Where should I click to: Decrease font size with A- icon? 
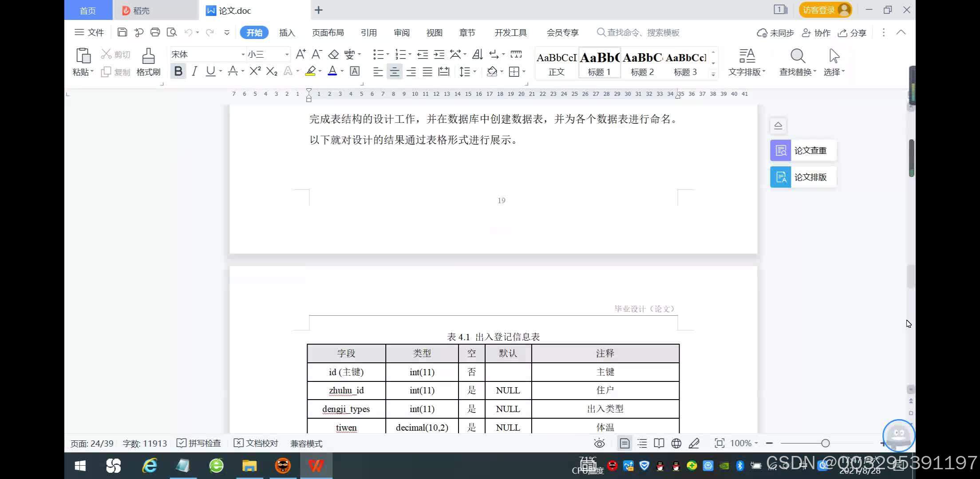tap(316, 54)
